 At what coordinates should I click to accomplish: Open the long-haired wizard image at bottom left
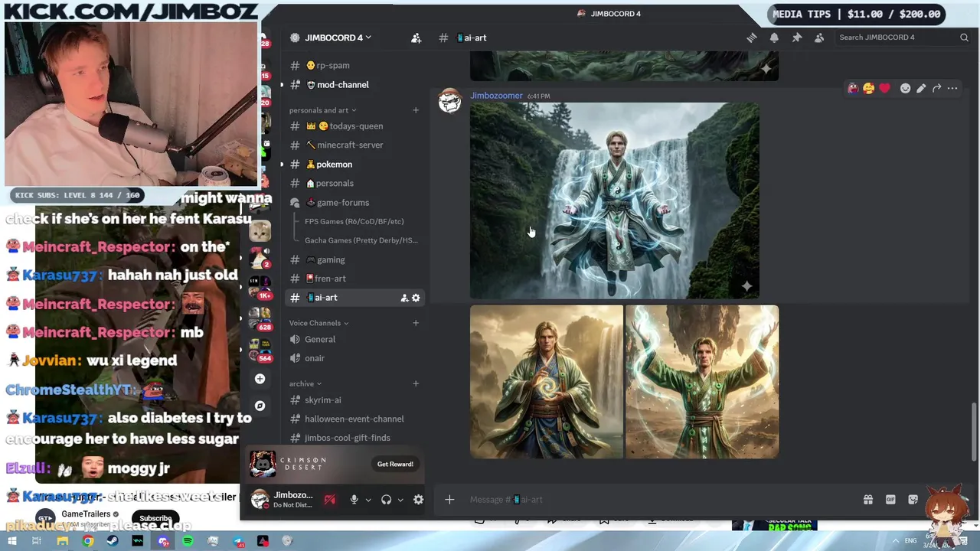547,382
